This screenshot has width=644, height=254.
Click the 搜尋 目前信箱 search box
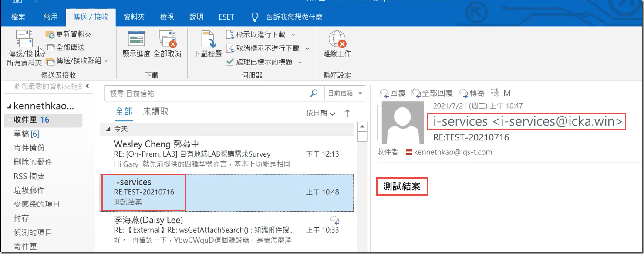(209, 94)
